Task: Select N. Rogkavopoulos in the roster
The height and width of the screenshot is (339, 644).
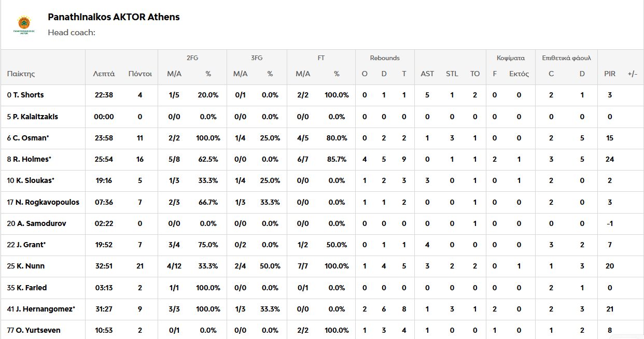Action: click(x=46, y=202)
